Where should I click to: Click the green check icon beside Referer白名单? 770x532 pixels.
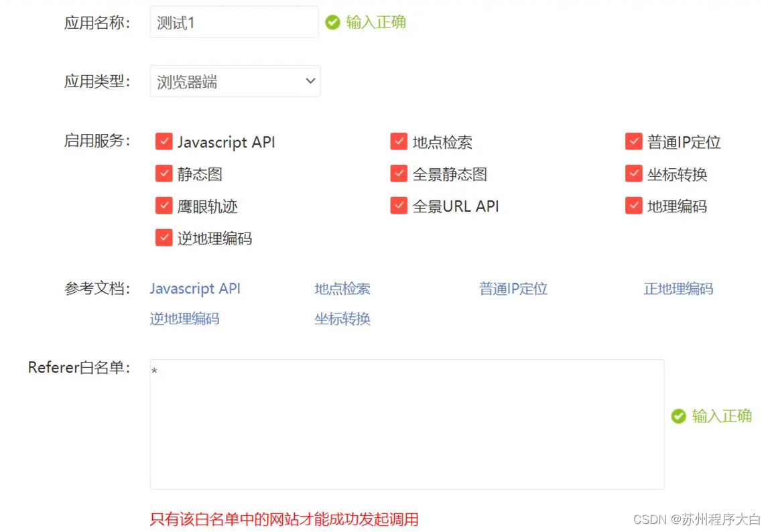(x=678, y=416)
